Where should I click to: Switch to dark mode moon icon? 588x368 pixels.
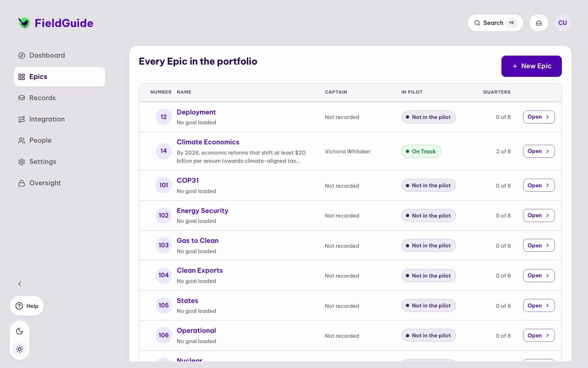[x=20, y=331]
